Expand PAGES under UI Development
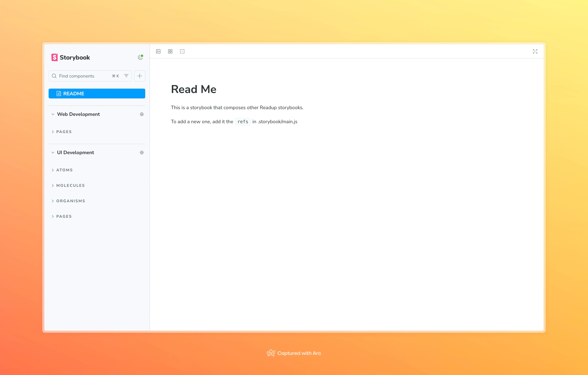This screenshot has width=588, height=375. tap(64, 216)
